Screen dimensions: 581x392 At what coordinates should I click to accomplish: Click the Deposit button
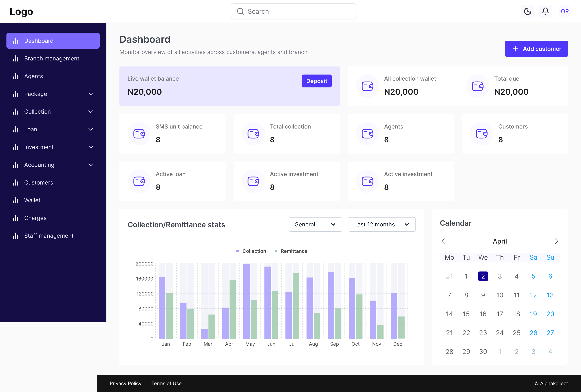(317, 81)
